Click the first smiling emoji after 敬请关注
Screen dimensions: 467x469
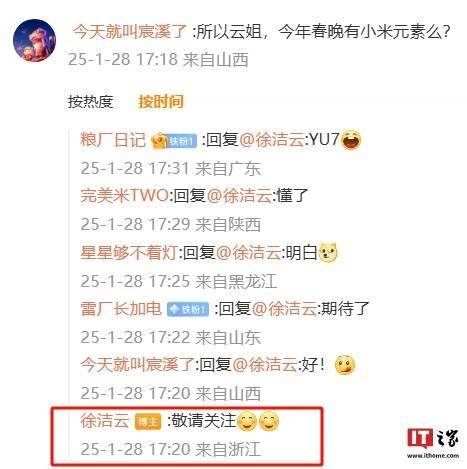tap(247, 421)
